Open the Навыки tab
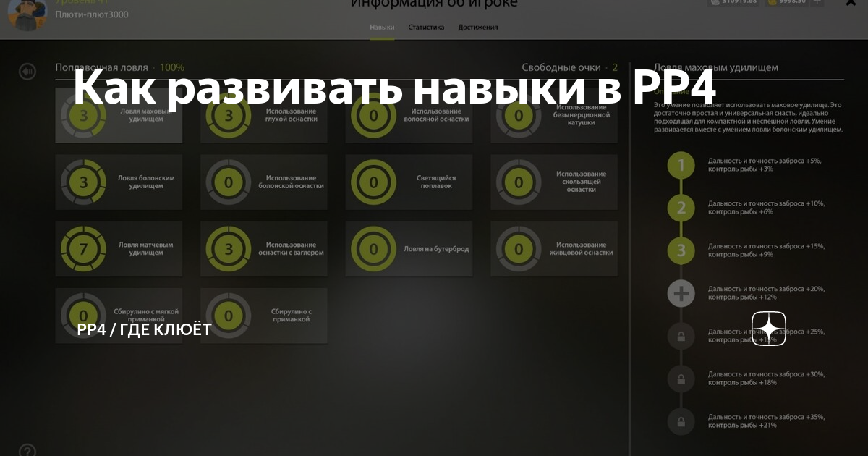The width and height of the screenshot is (868, 456). [382, 28]
